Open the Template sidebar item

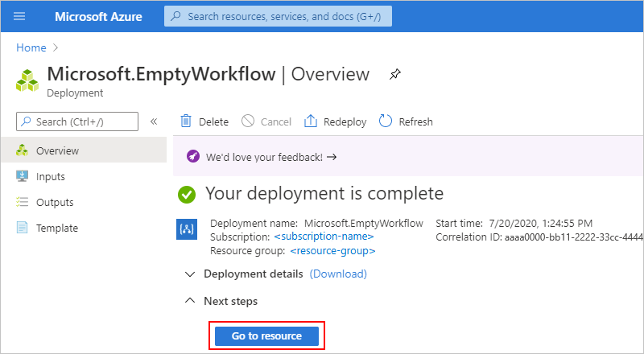[x=57, y=228]
